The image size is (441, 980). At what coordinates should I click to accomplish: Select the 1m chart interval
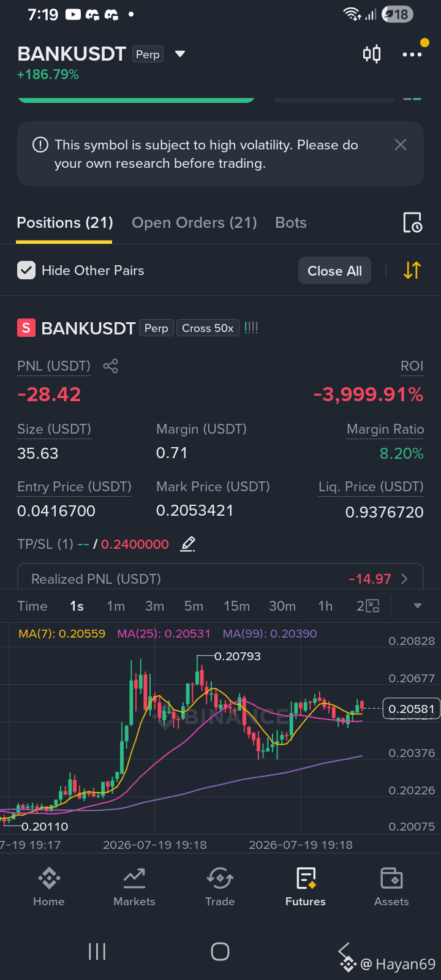[x=116, y=606]
